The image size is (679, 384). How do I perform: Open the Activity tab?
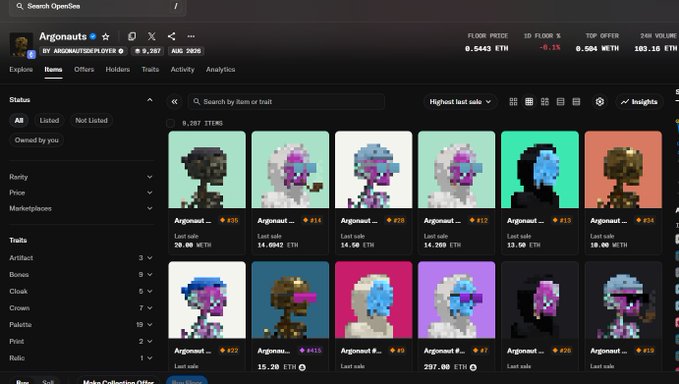tap(182, 69)
